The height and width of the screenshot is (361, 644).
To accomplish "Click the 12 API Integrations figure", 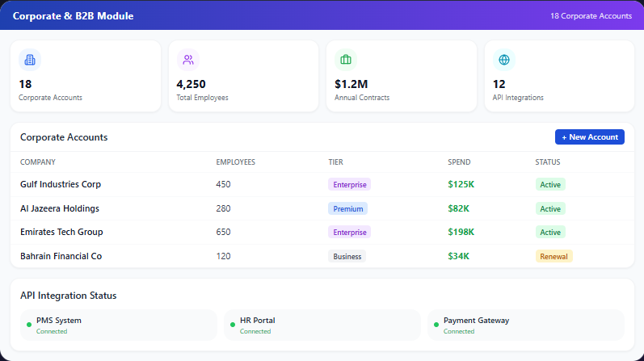I will click(x=499, y=84).
